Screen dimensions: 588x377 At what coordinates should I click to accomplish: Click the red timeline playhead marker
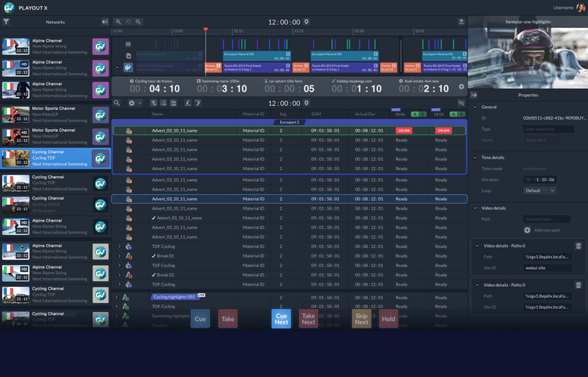pos(205,29)
